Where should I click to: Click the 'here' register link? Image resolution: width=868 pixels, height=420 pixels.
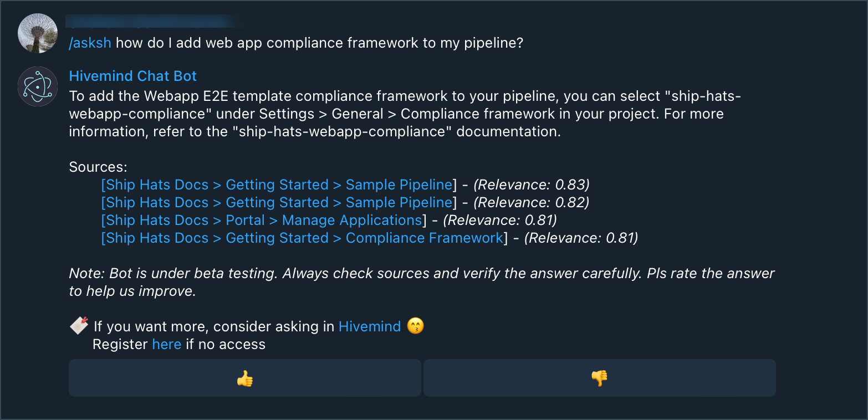[167, 344]
